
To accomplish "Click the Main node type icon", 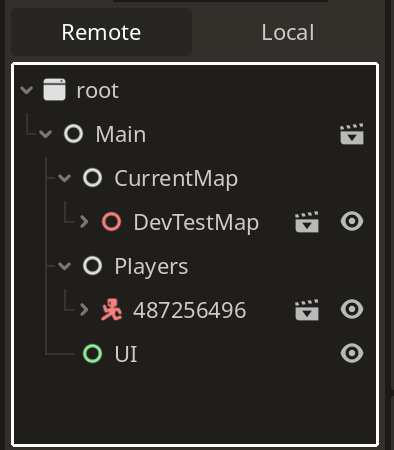I will 73,134.
